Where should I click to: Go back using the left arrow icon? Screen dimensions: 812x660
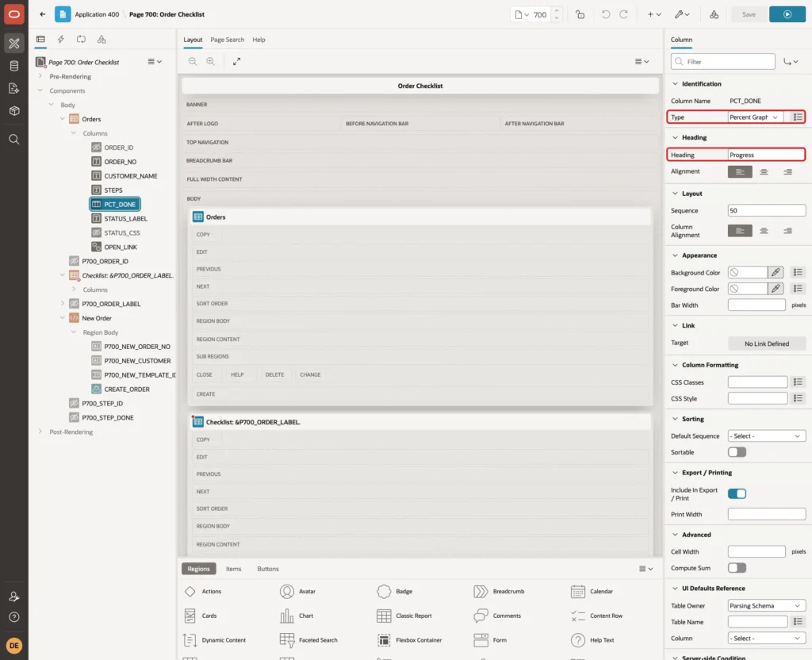pos(43,14)
